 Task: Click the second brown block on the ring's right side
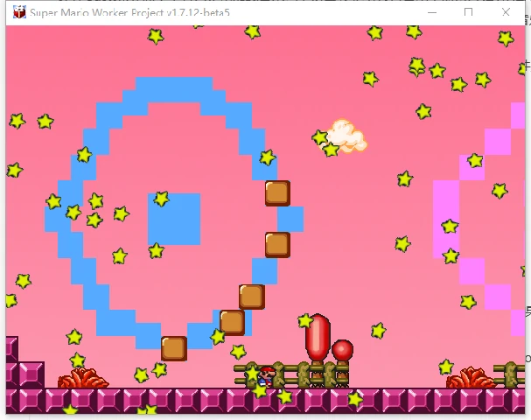[277, 245]
